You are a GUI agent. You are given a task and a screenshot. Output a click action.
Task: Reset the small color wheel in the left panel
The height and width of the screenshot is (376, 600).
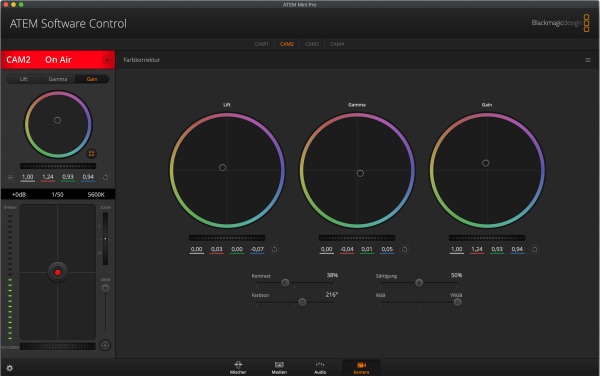[x=105, y=177]
